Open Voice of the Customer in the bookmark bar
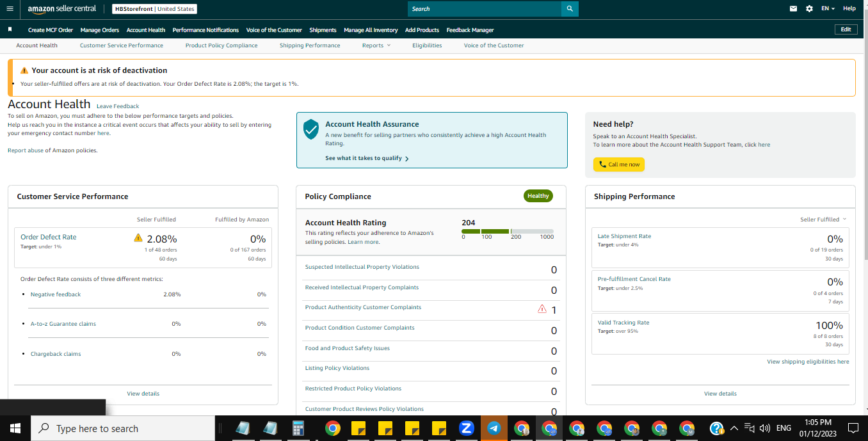Image resolution: width=868 pixels, height=441 pixels. click(x=274, y=30)
